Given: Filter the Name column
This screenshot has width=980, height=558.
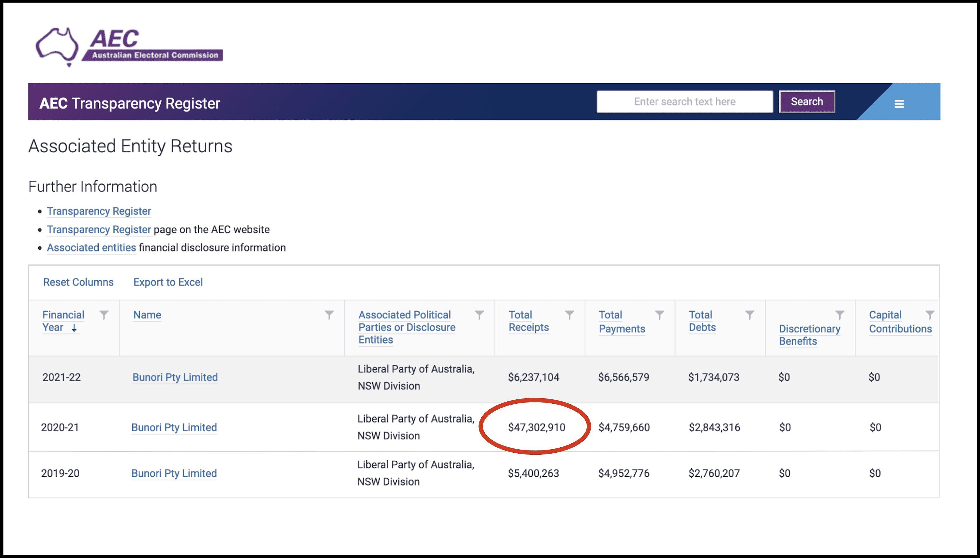Looking at the screenshot, I should coord(329,315).
